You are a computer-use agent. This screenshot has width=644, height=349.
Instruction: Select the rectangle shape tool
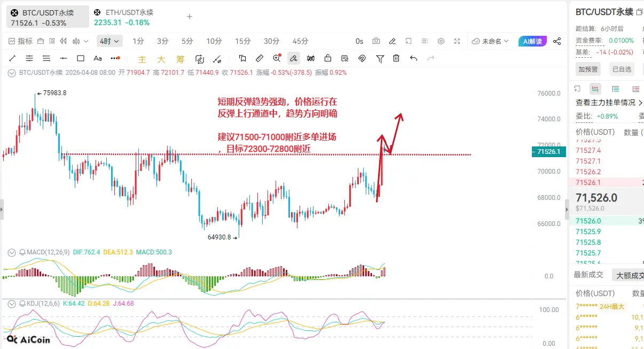coord(81,58)
